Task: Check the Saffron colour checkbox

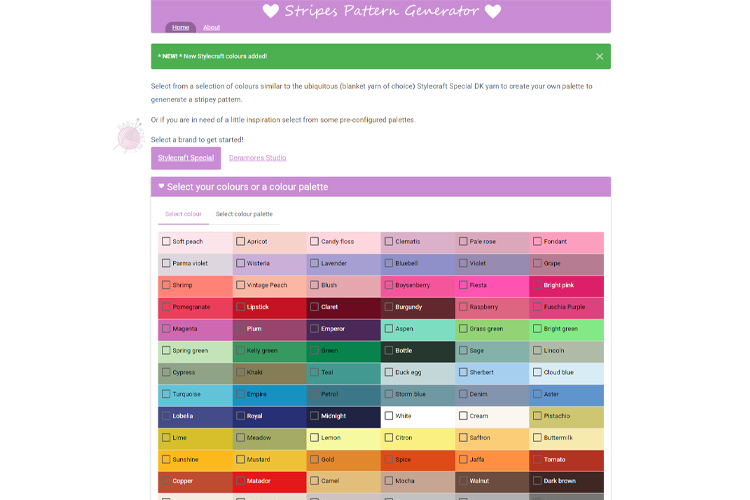Action: 463,437
